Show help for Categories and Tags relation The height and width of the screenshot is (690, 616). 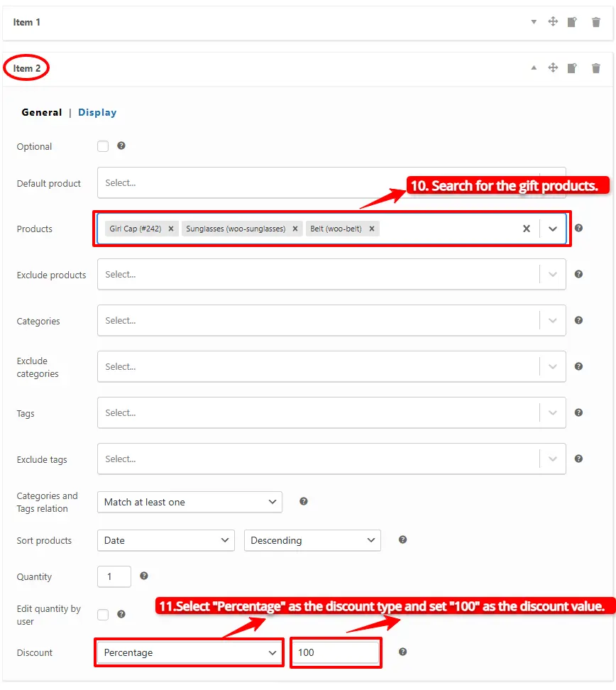click(x=304, y=501)
